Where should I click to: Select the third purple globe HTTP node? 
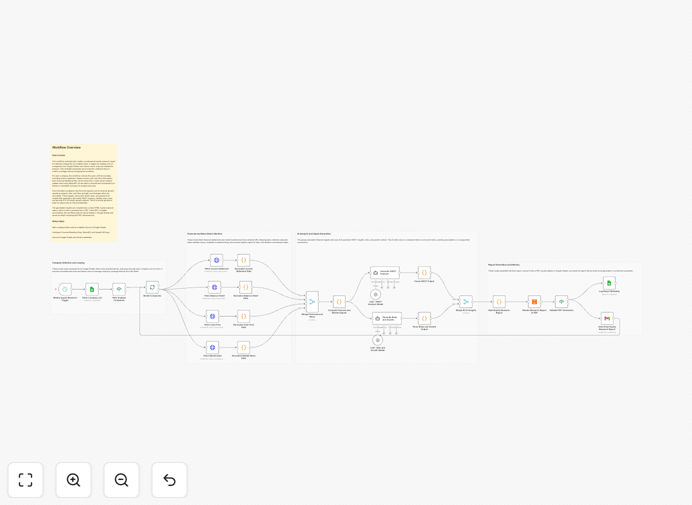click(212, 317)
